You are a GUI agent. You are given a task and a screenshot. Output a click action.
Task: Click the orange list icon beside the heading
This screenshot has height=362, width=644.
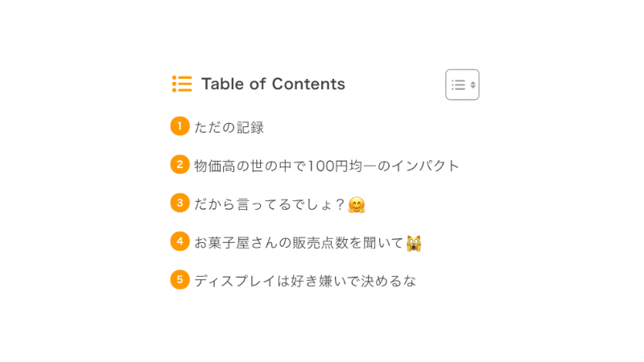182,84
